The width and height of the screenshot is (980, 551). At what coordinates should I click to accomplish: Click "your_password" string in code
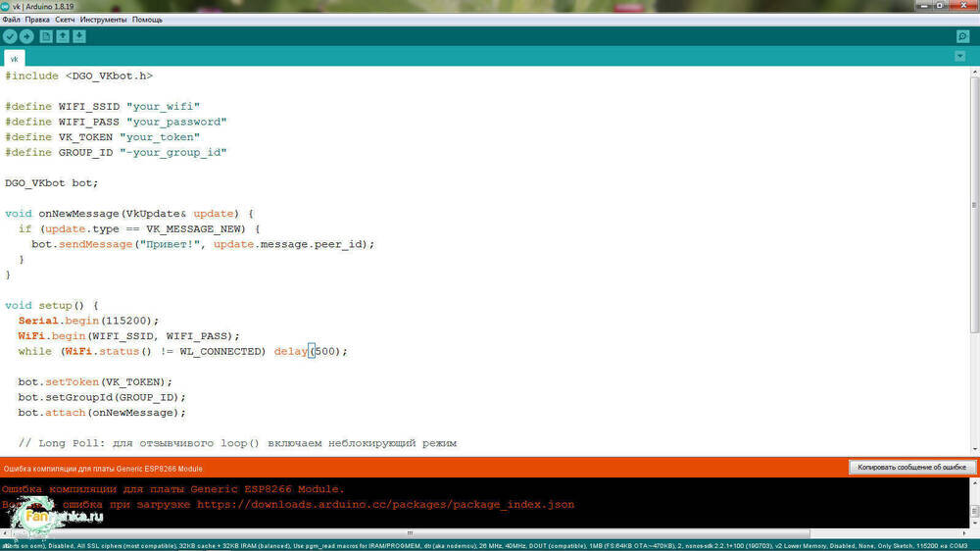click(x=176, y=122)
